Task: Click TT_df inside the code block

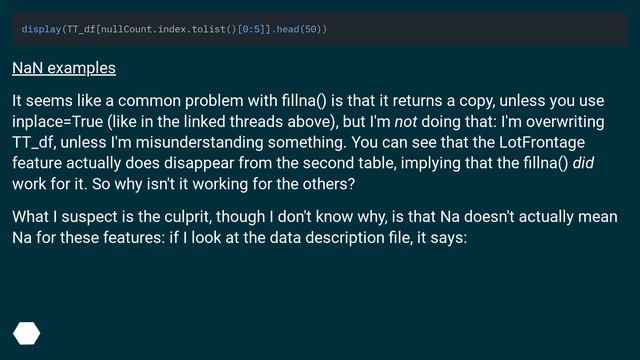Action: (x=81, y=29)
